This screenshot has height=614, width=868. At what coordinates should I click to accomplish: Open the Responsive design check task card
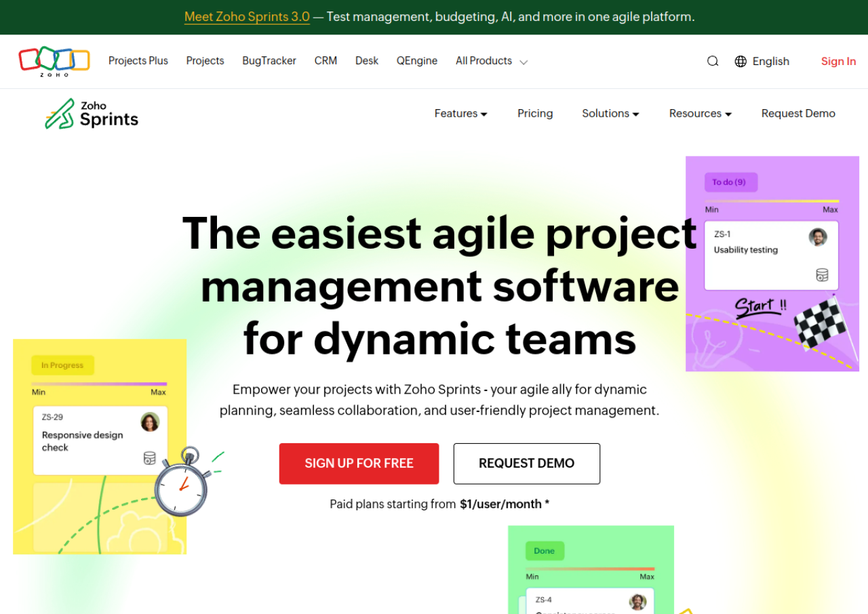coord(100,441)
